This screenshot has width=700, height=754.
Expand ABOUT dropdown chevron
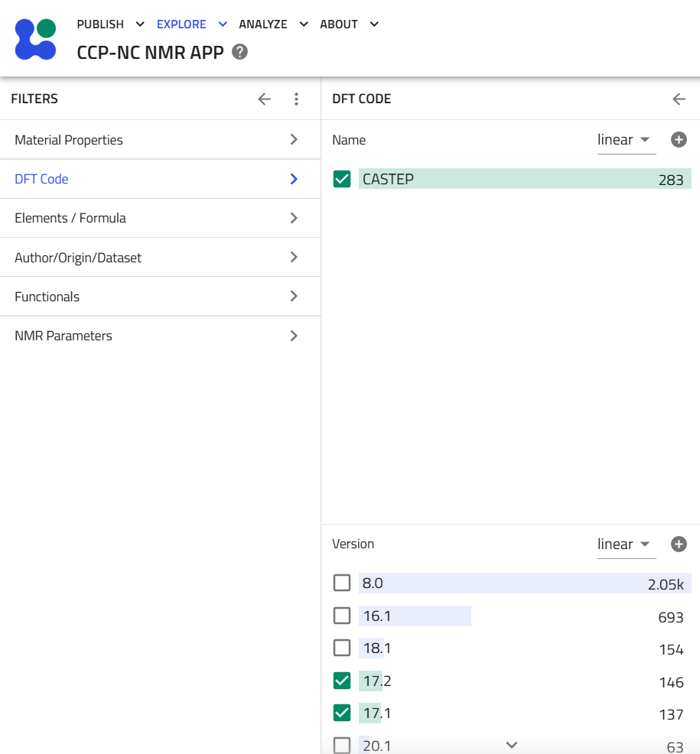[x=374, y=24]
